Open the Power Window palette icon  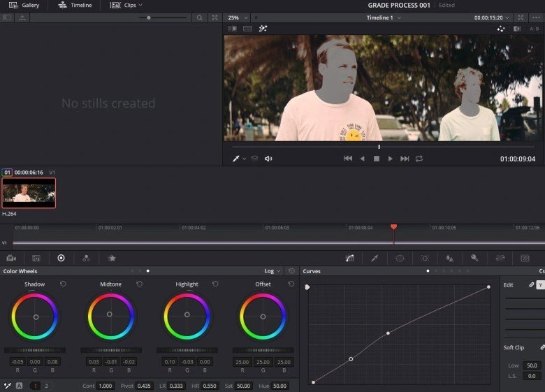pyautogui.click(x=400, y=259)
